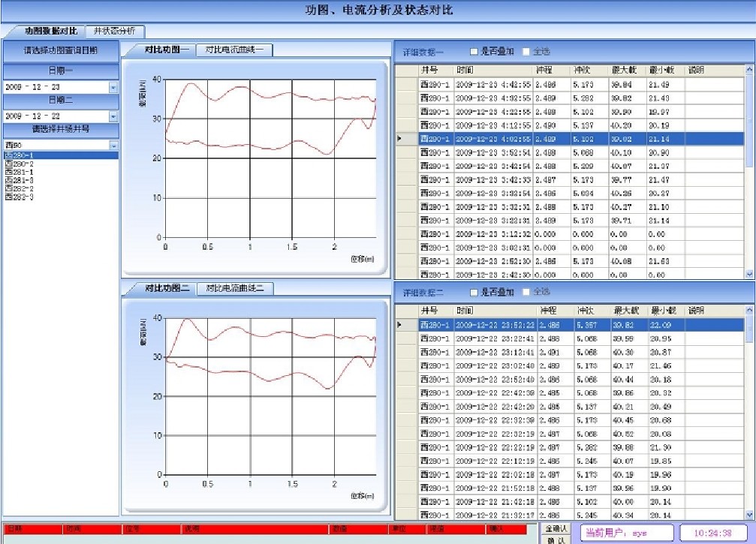This screenshot has height=544, width=756.
Task: Toggle 是否叠加 checkbox in 详细数据二
Action: [474, 292]
